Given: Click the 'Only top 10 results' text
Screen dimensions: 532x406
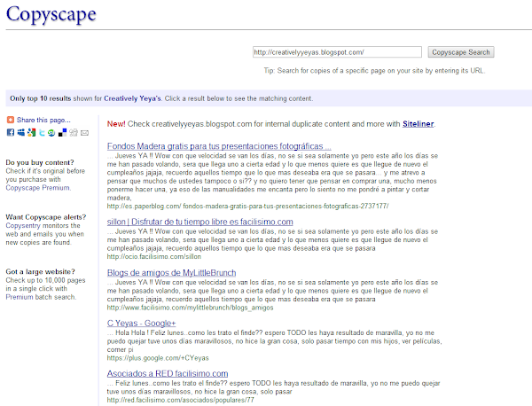Looking at the screenshot, I should tap(41, 98).
